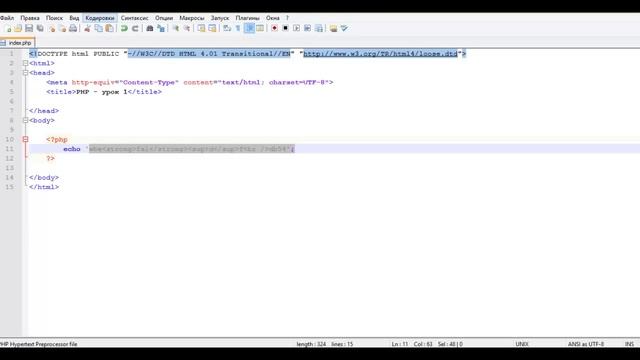Open the Плагины menu
This screenshot has width=640, height=360.
coord(247,18)
